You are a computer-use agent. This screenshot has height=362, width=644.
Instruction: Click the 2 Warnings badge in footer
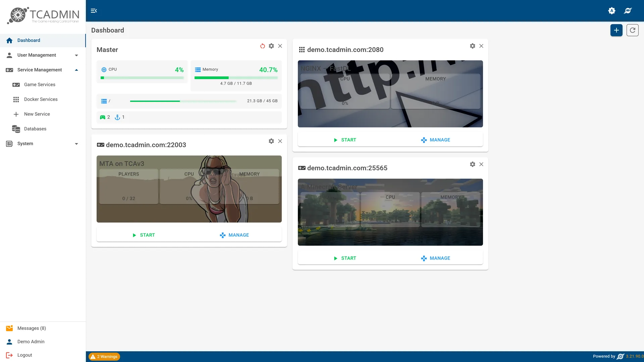[x=104, y=357]
